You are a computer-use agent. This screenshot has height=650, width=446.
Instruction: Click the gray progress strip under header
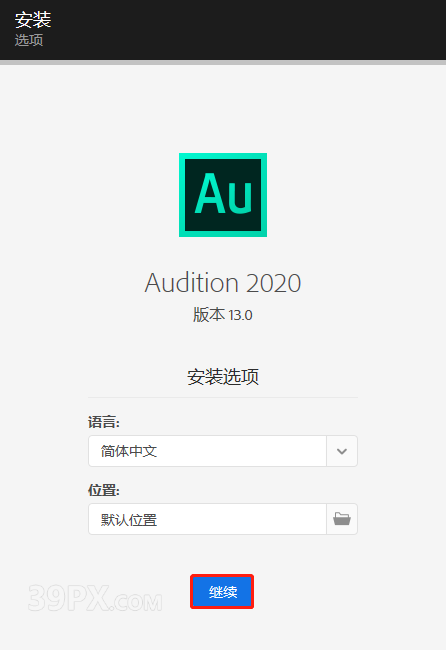point(223,62)
